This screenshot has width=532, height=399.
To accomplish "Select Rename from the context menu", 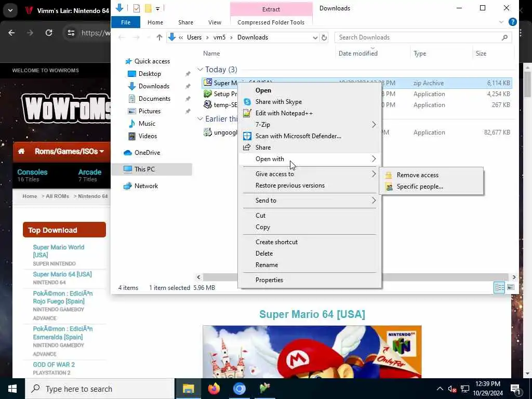I will (x=267, y=265).
